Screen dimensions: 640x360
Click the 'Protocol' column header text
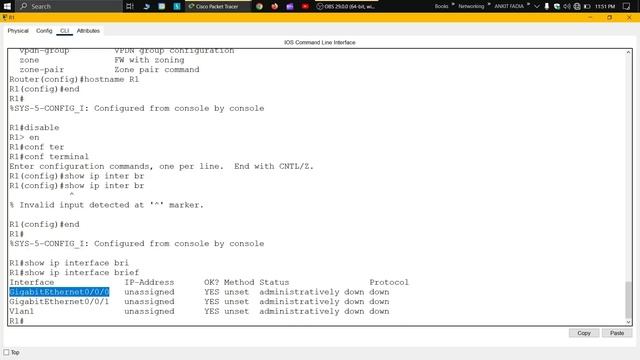click(389, 282)
